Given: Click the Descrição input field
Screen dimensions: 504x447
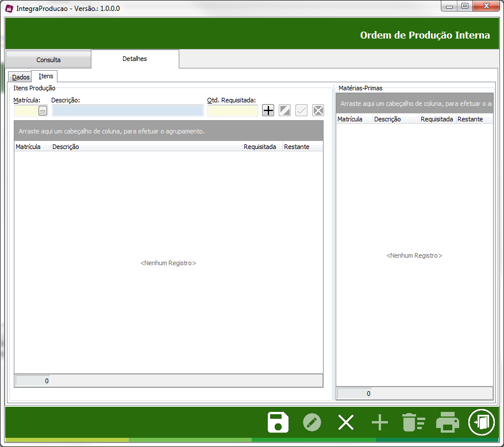Looking at the screenshot, I should tap(128, 110).
